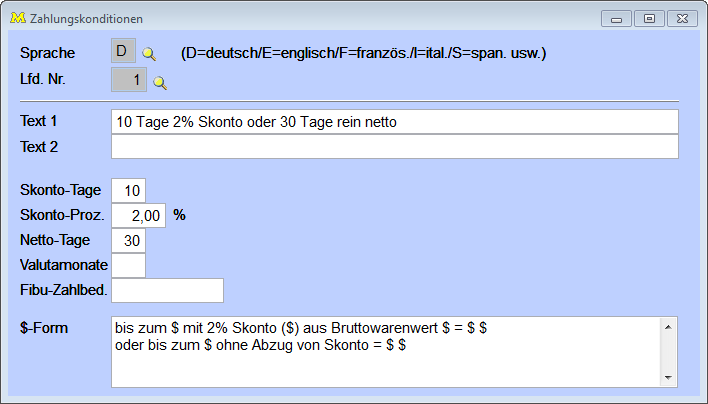Maximize the Zahlungskonditionen window
Image resolution: width=708 pixels, height=404 pixels.
click(x=649, y=18)
